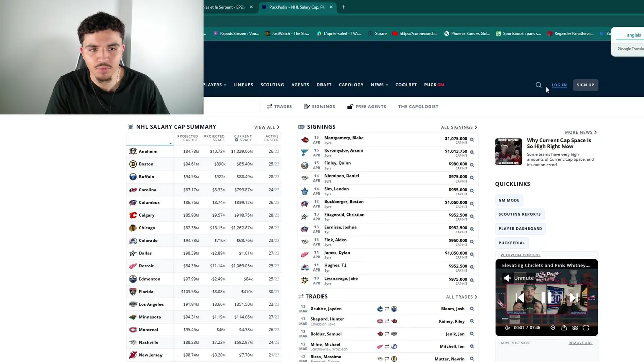
Task: Click the Sign Up button
Action: point(585,85)
